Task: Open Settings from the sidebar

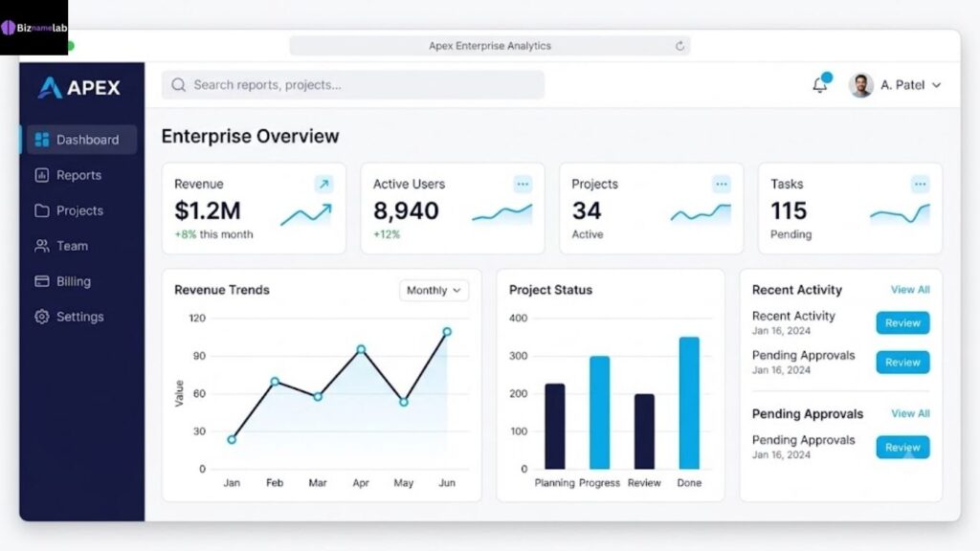Action: click(69, 317)
